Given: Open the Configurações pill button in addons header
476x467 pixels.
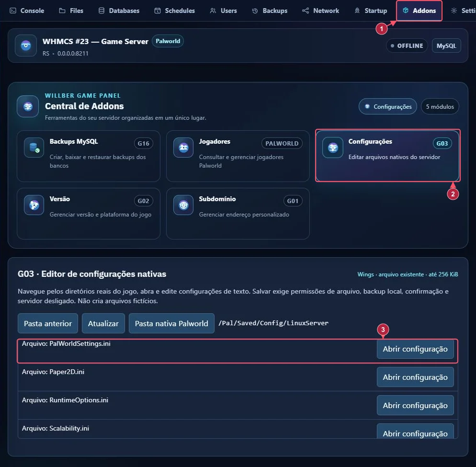Looking at the screenshot, I should (x=388, y=107).
